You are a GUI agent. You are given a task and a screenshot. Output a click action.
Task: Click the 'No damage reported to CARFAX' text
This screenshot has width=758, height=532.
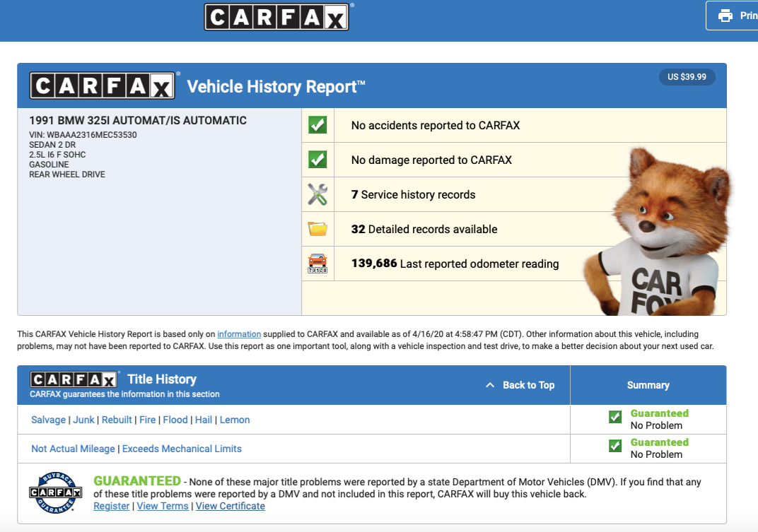click(431, 160)
